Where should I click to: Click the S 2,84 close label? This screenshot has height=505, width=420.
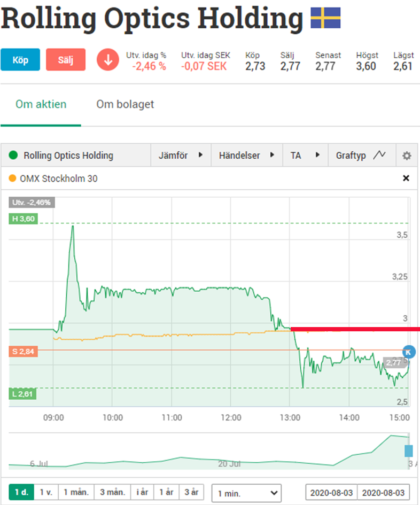pos(23,352)
